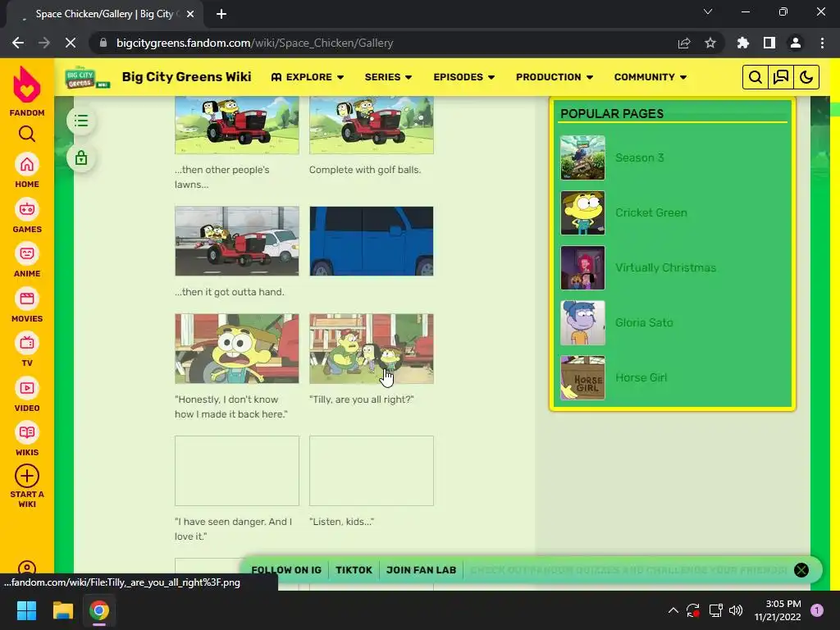The height and width of the screenshot is (630, 840).
Task: Open the TV section in sidebar
Action: click(x=27, y=349)
